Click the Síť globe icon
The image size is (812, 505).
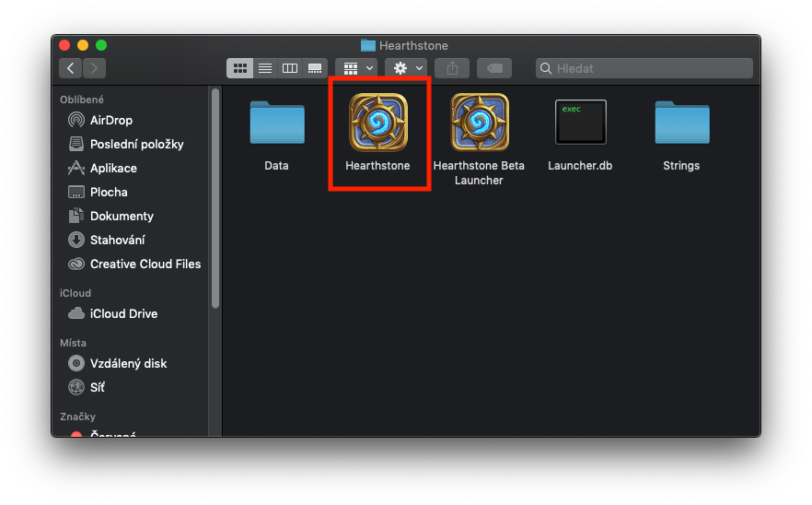tap(76, 387)
